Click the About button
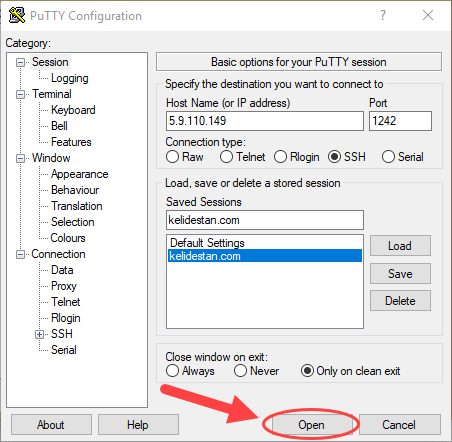This screenshot has height=442, width=452. click(x=51, y=425)
